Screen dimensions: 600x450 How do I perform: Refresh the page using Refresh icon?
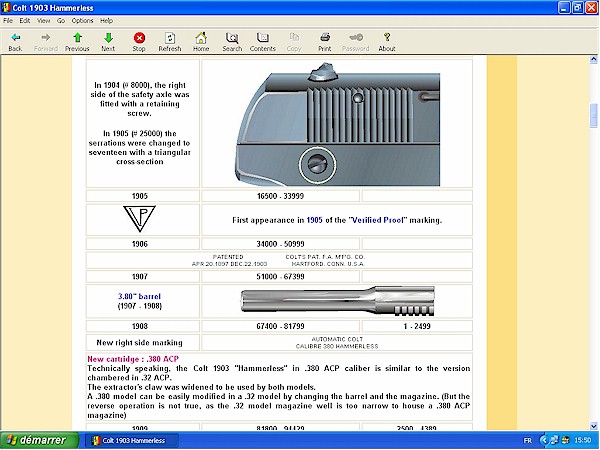tap(170, 38)
